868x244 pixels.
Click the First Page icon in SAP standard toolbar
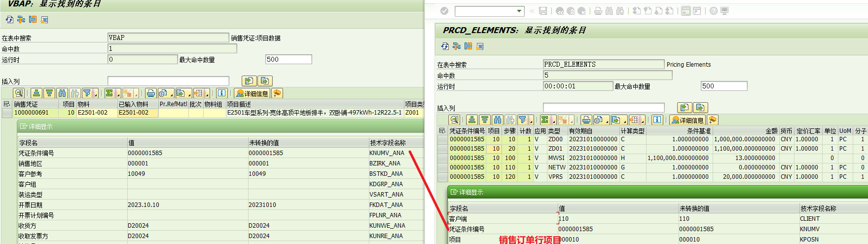[637, 11]
